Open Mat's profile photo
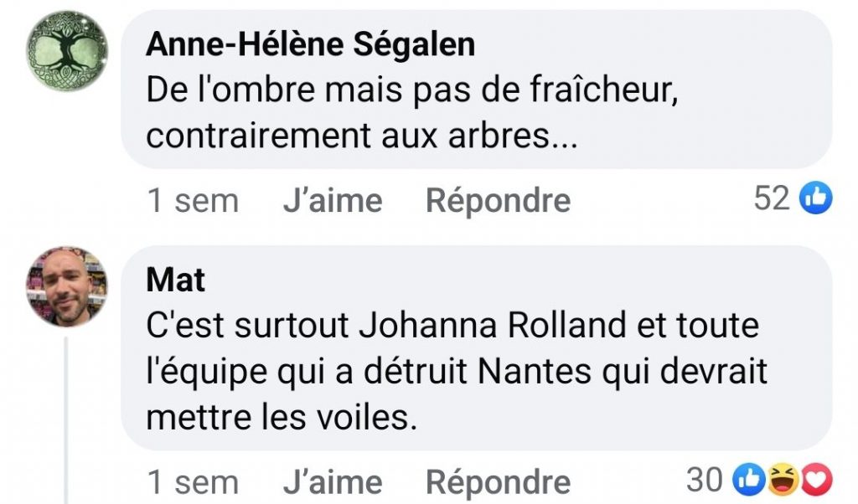The width and height of the screenshot is (858, 504). pos(67,286)
